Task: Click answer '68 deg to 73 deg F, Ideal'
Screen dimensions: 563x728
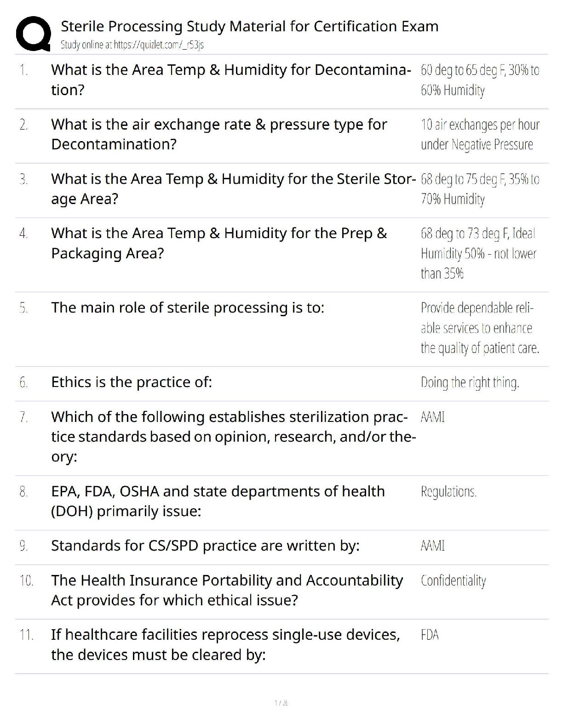Action: (x=477, y=234)
